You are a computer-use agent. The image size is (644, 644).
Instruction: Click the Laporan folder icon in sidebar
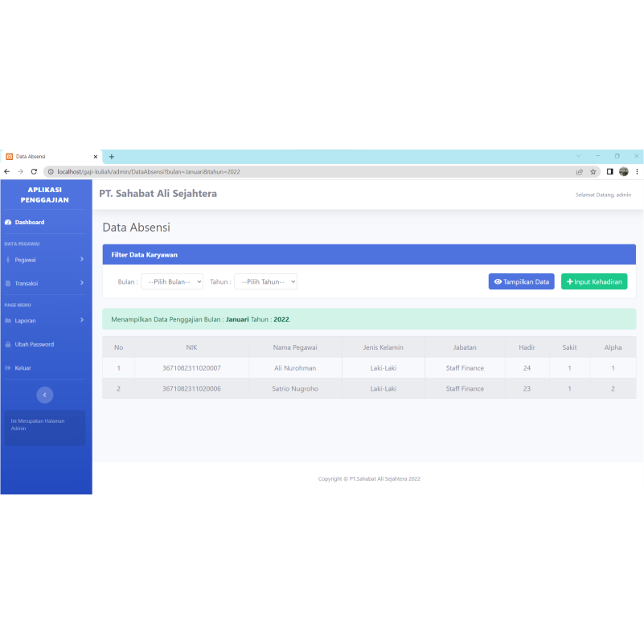(7, 321)
